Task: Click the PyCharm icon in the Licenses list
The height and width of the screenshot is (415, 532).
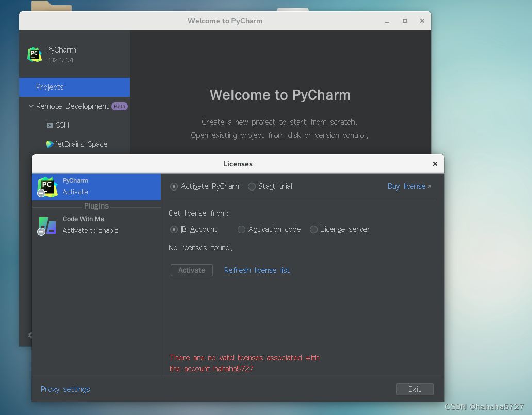Action: (x=47, y=187)
